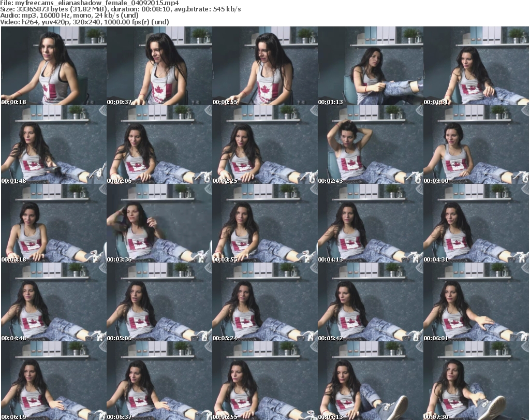Click the 'File:' name line in the header

(90, 3)
